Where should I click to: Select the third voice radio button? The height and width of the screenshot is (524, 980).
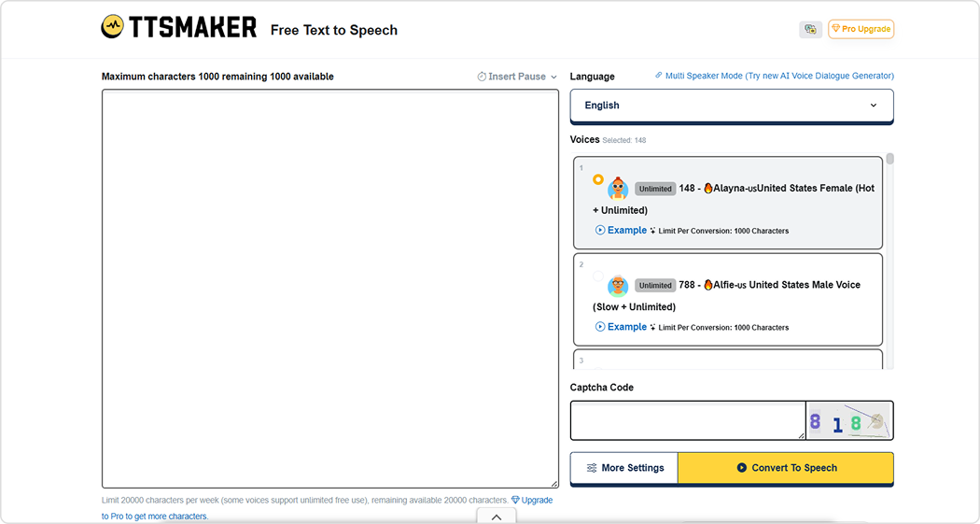[598, 367]
